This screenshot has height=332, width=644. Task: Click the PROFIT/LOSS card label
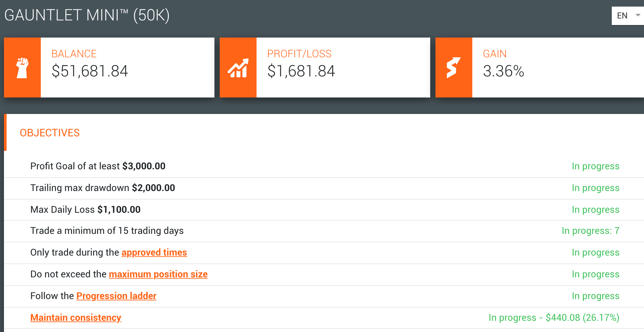click(x=299, y=54)
